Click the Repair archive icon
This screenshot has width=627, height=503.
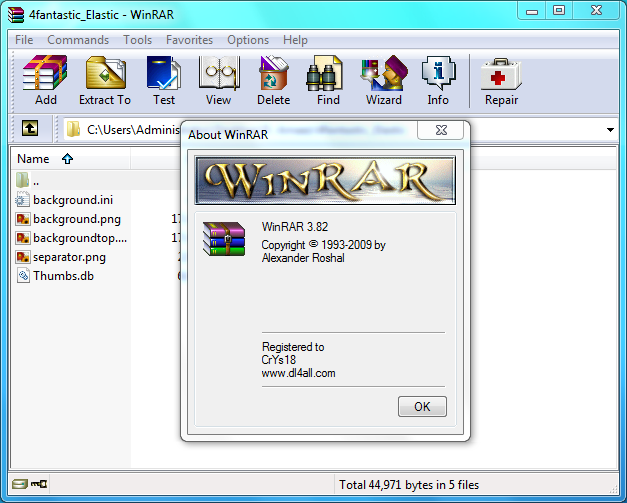point(501,80)
